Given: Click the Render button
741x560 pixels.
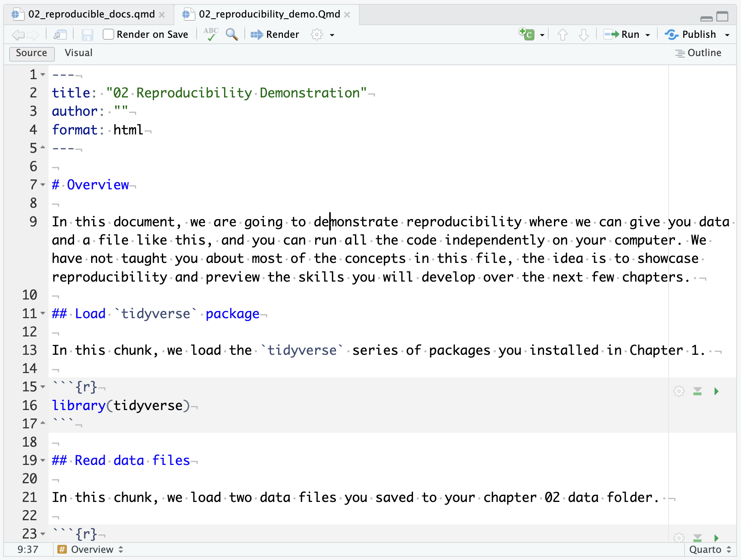Looking at the screenshot, I should 275,35.
